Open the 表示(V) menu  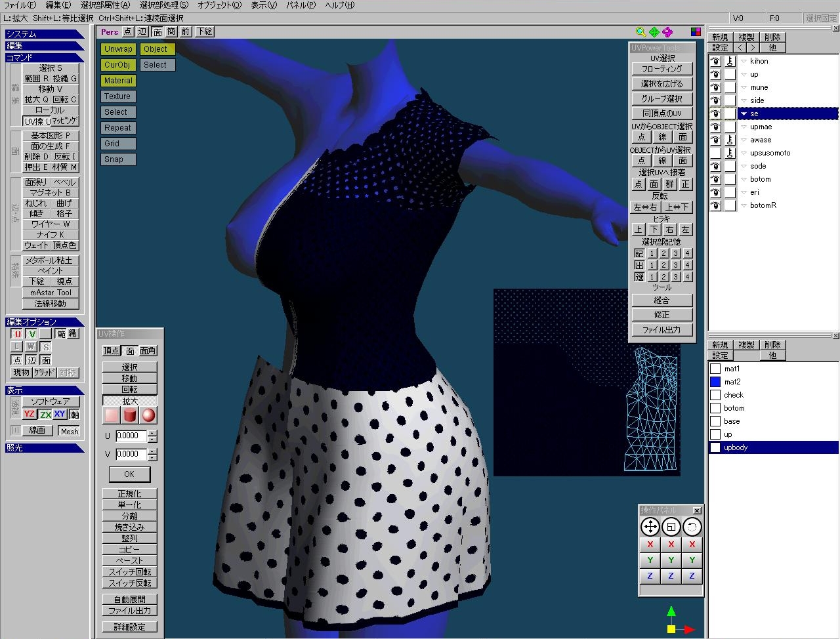point(263,5)
